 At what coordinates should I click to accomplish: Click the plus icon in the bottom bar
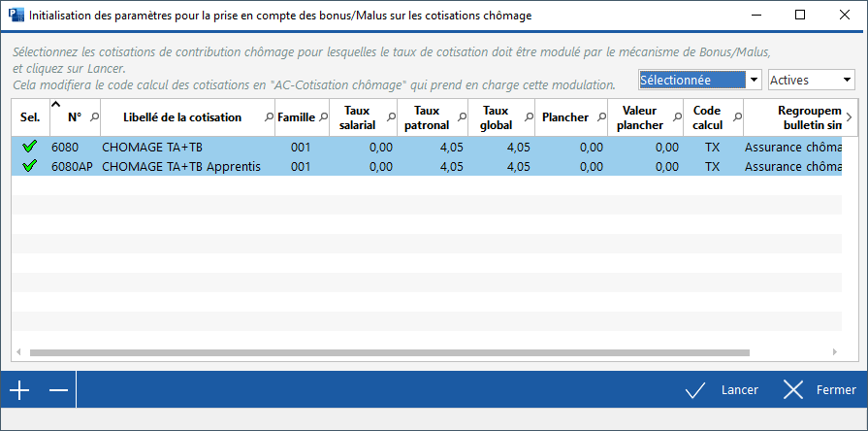(19, 390)
